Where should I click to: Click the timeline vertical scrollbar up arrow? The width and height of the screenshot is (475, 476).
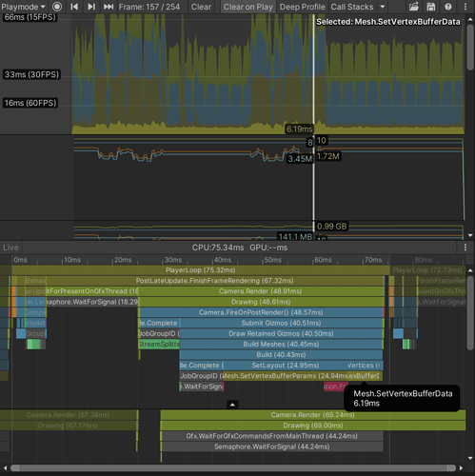pos(470,270)
